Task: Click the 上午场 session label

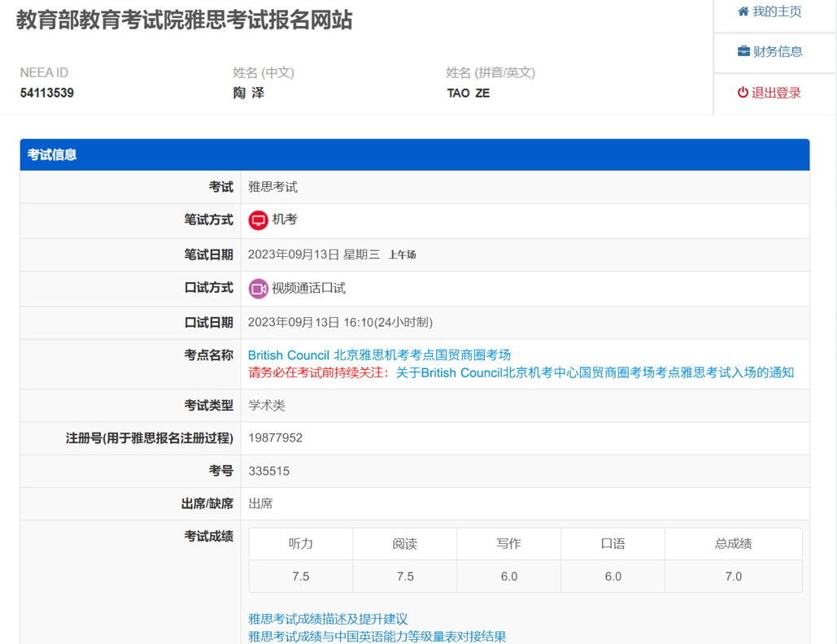Action: pos(402,255)
